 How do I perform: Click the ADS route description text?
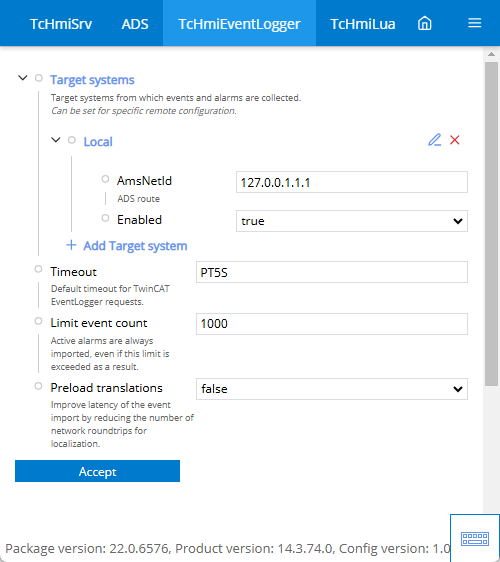138,199
